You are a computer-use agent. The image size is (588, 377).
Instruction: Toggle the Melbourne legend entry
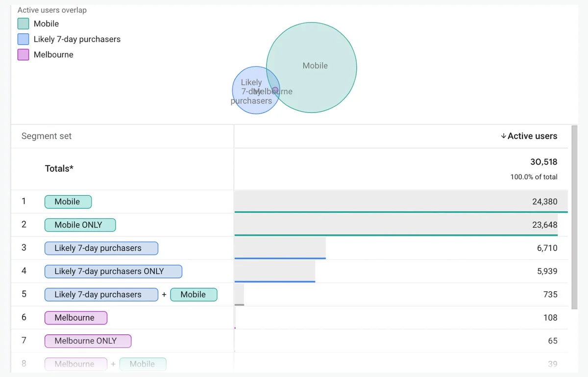(53, 54)
